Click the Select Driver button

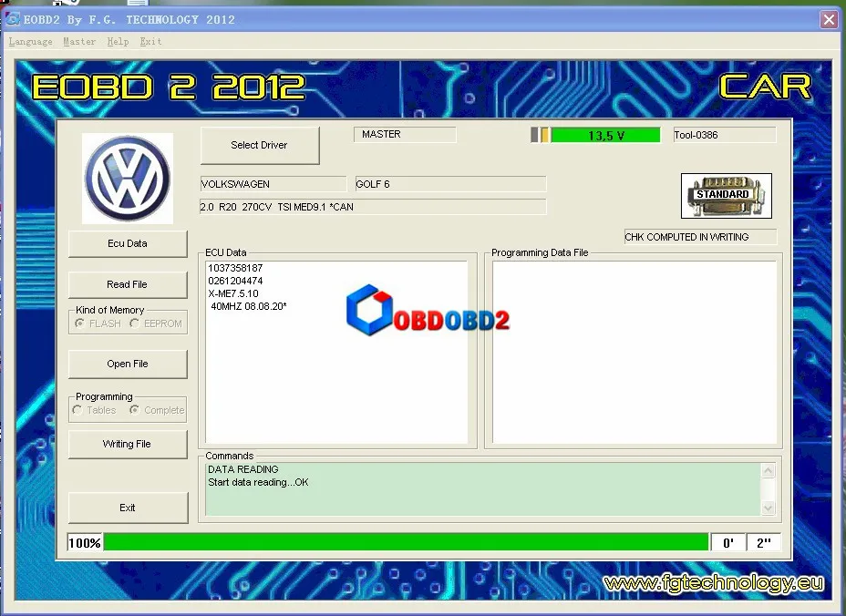260,145
